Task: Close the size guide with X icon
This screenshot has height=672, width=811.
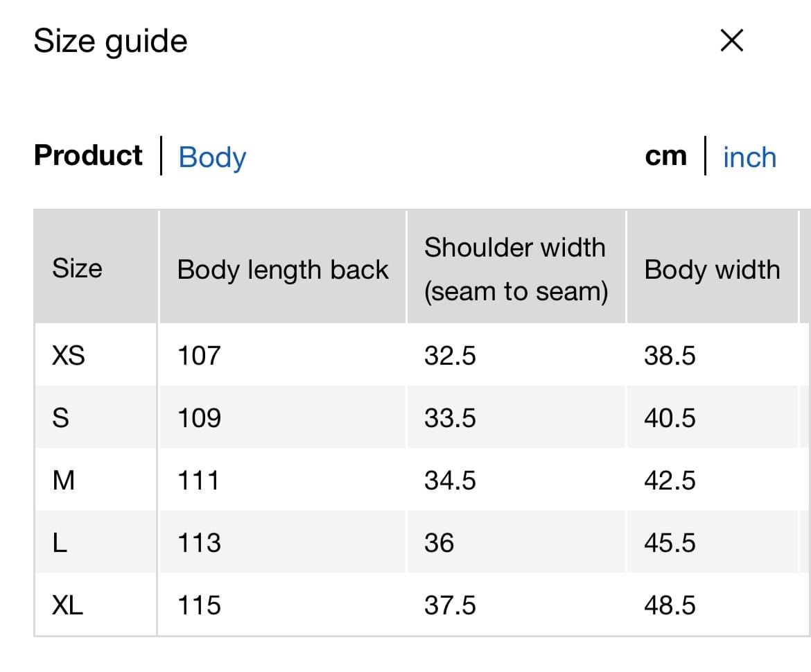Action: (732, 41)
